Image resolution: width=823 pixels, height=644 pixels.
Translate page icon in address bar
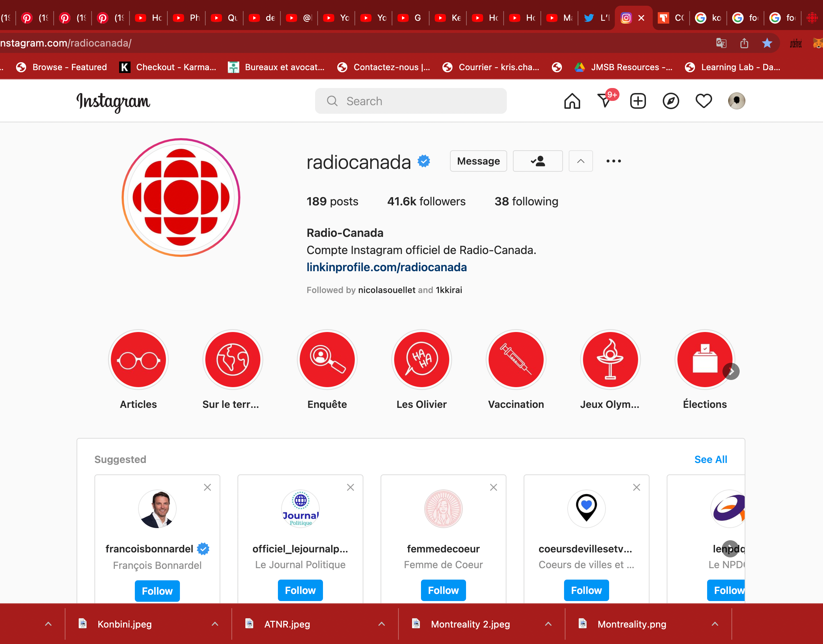click(721, 43)
